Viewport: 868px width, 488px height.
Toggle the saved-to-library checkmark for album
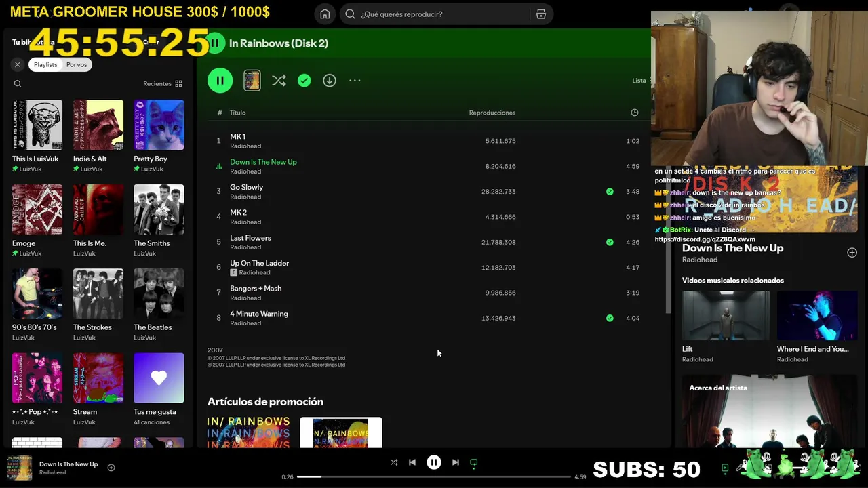304,81
